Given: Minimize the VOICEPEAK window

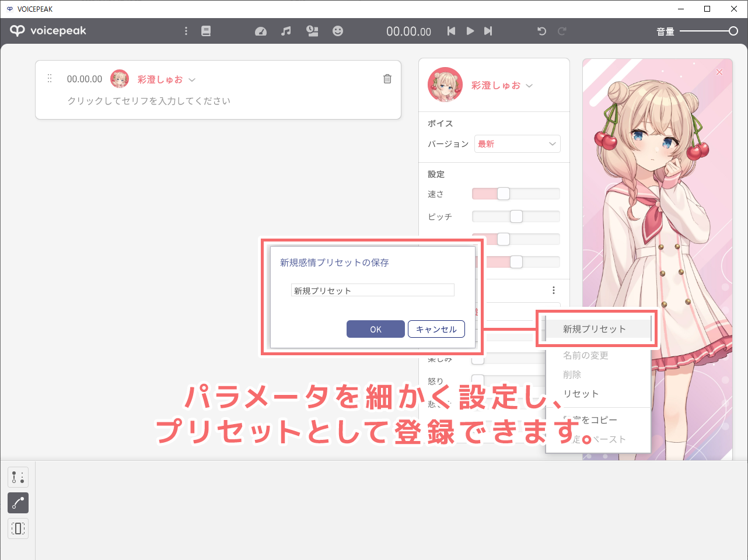Looking at the screenshot, I should 681,9.
